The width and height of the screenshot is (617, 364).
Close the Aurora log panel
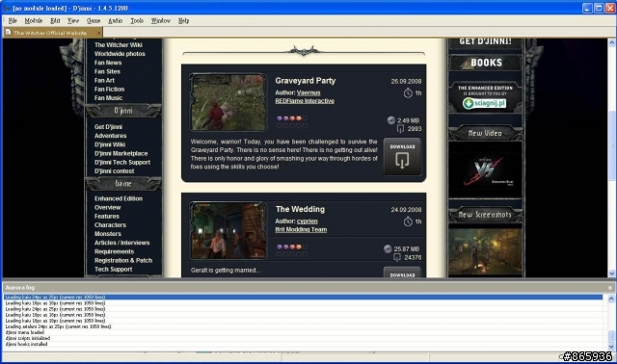[x=610, y=288]
